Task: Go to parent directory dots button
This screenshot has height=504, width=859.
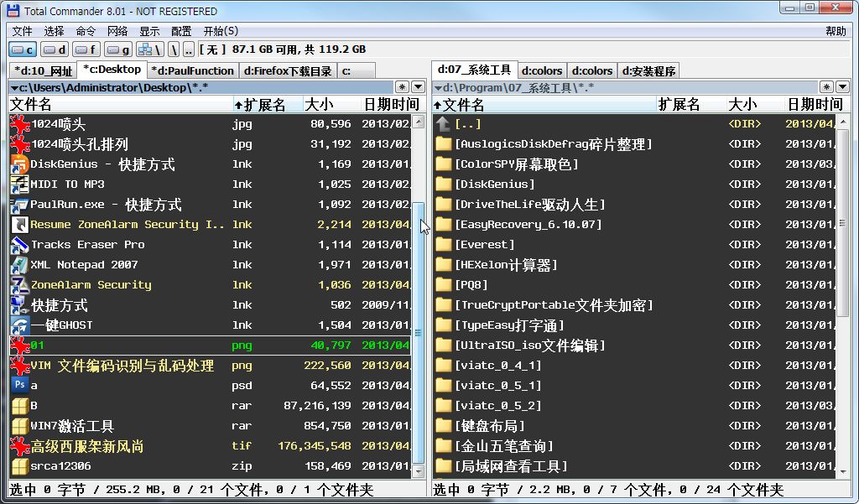Action: pos(189,49)
